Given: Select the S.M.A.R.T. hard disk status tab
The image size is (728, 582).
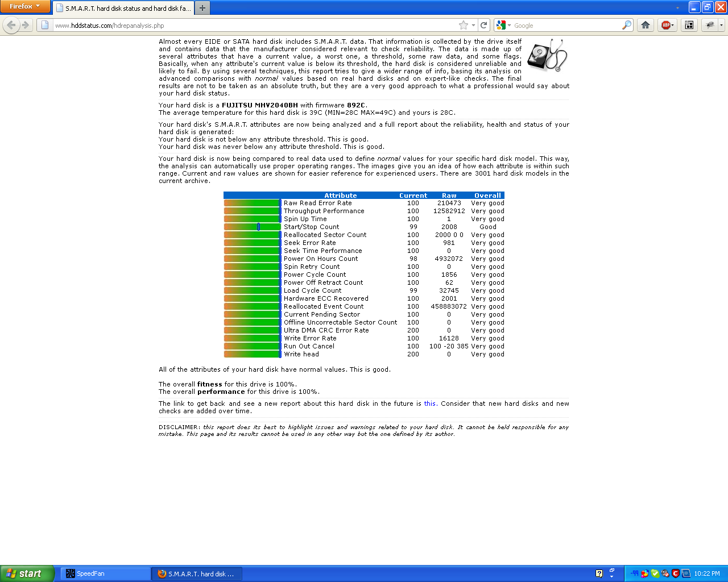Looking at the screenshot, I should (x=124, y=8).
